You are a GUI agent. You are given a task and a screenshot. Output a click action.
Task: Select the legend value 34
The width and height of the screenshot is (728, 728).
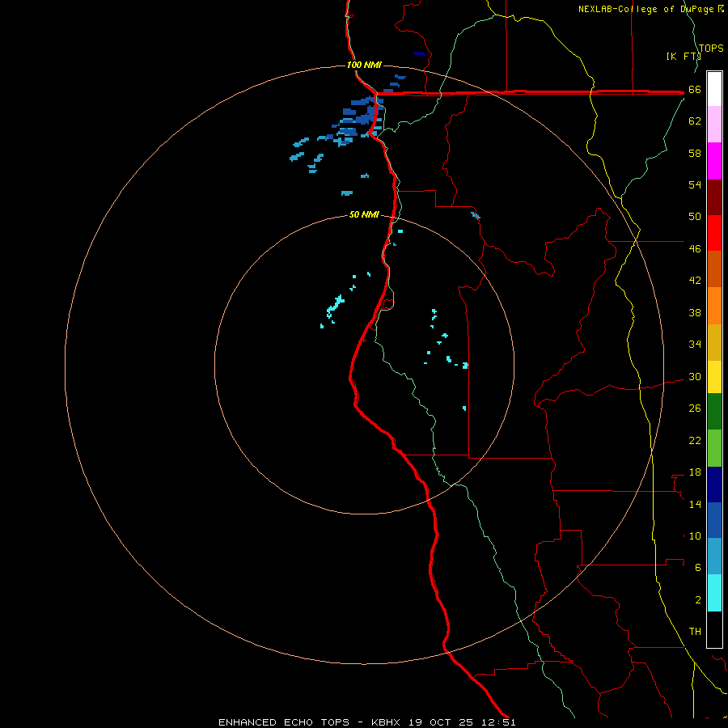coord(695,345)
